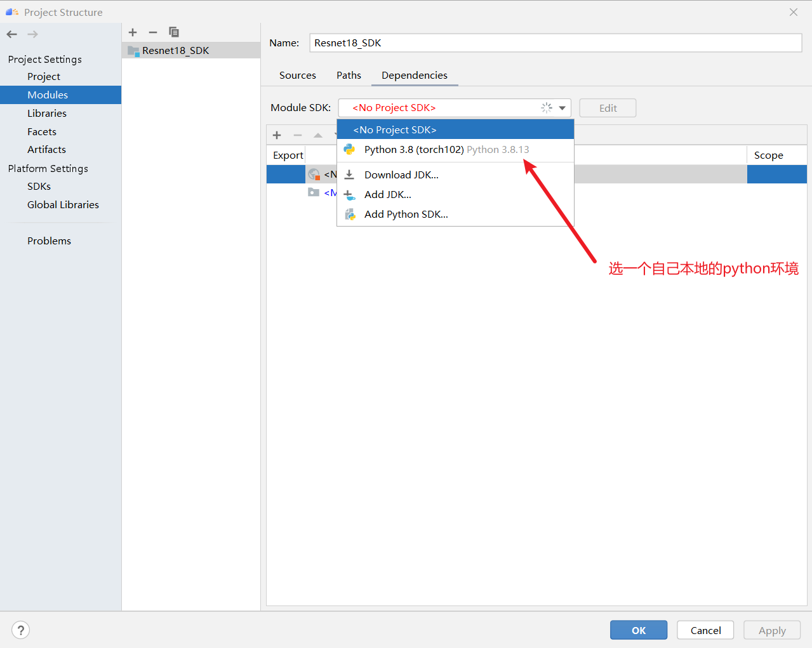Remove dependency with minus icon

pyautogui.click(x=298, y=135)
